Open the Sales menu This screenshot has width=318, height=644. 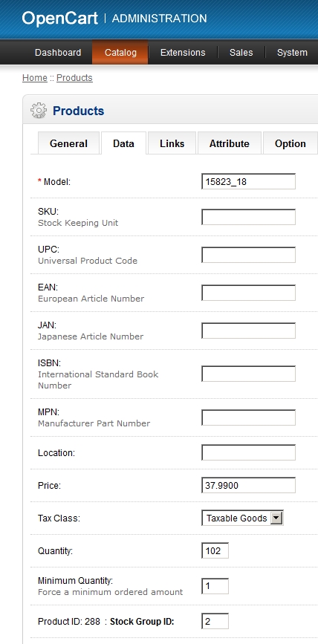coord(241,53)
